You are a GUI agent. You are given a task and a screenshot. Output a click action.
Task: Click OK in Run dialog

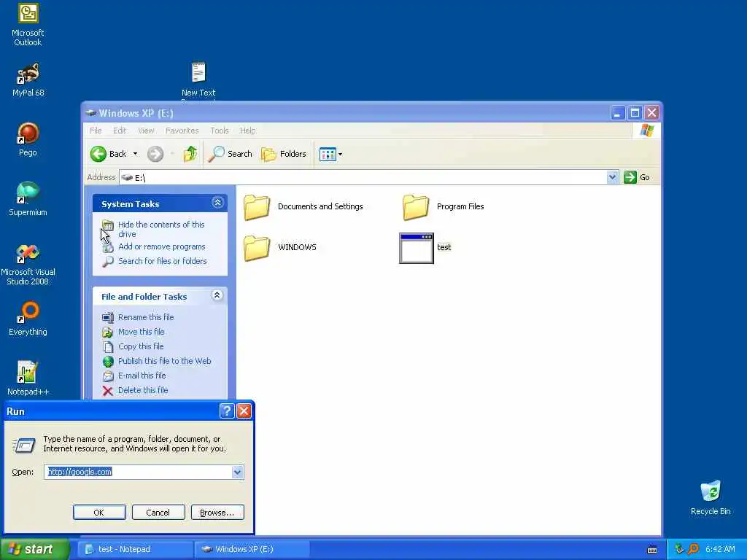click(99, 513)
